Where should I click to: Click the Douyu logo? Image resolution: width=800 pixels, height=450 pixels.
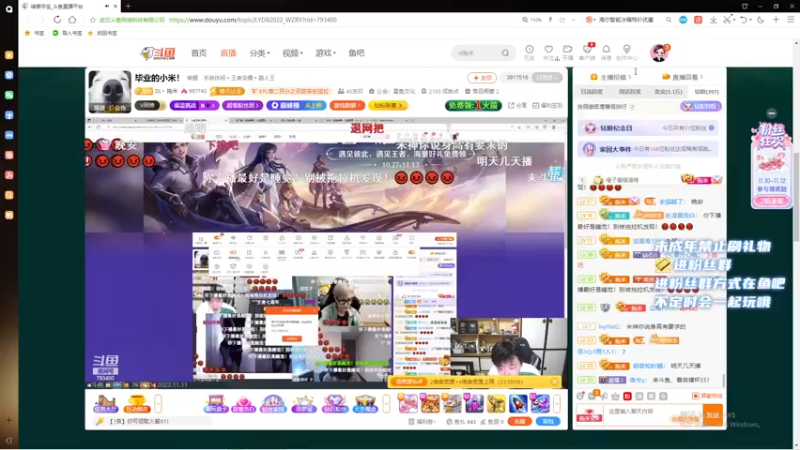coord(158,53)
